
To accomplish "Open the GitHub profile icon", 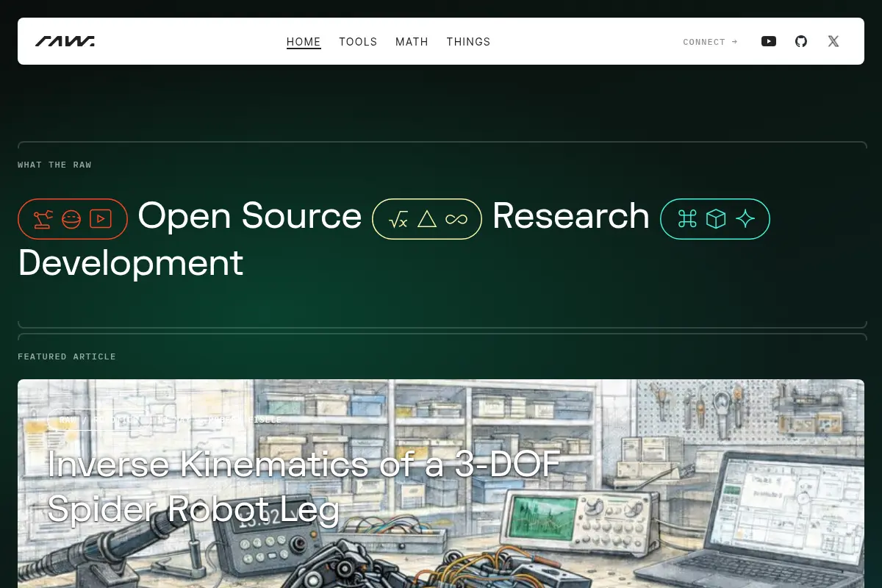I will tap(801, 41).
